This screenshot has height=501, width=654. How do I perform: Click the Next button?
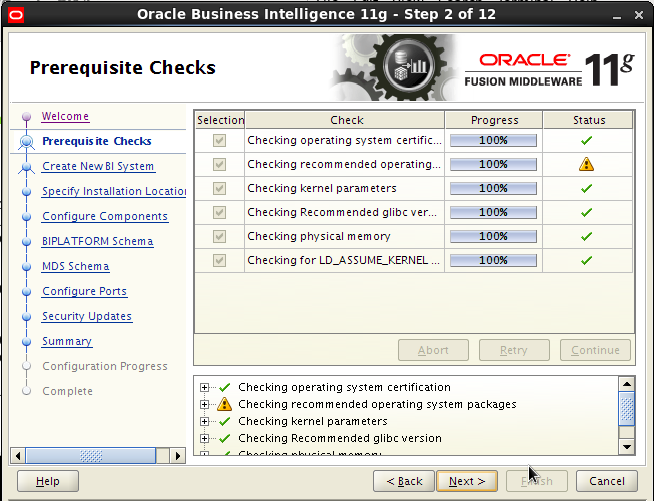467,481
